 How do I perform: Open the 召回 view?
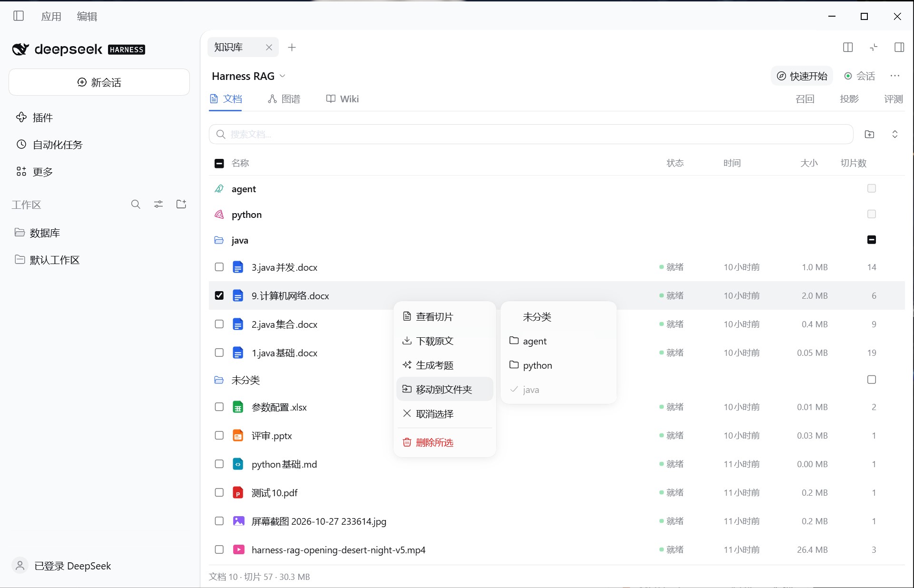point(805,99)
